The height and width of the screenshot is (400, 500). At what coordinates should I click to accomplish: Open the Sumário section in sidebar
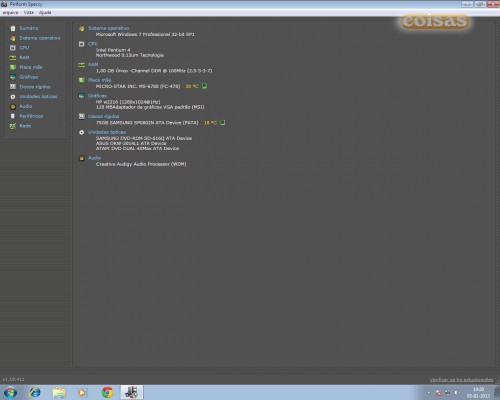coord(29,28)
